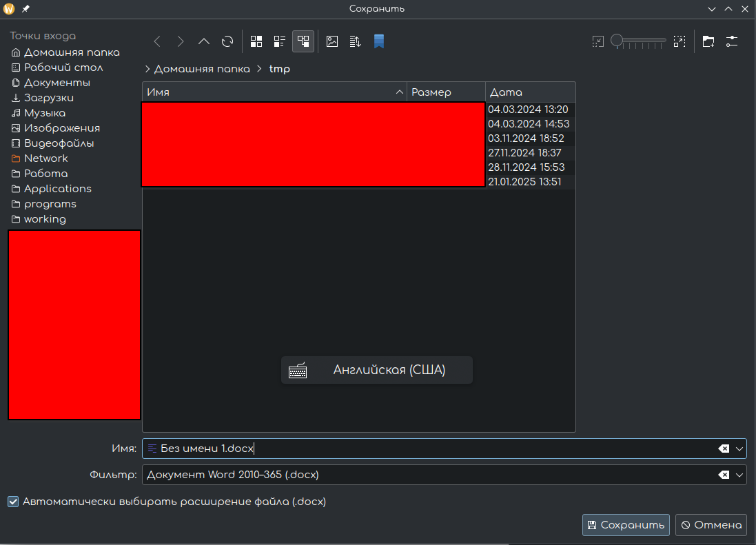This screenshot has width=756, height=545.
Task: Click the zoom out icon left of the slider
Action: pos(598,41)
